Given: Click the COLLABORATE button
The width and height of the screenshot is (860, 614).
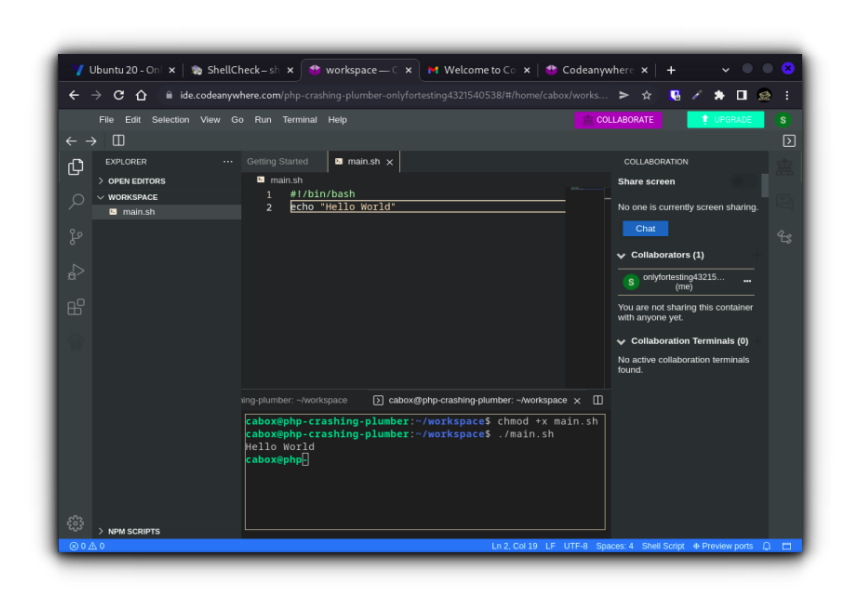Looking at the screenshot, I should 618,119.
